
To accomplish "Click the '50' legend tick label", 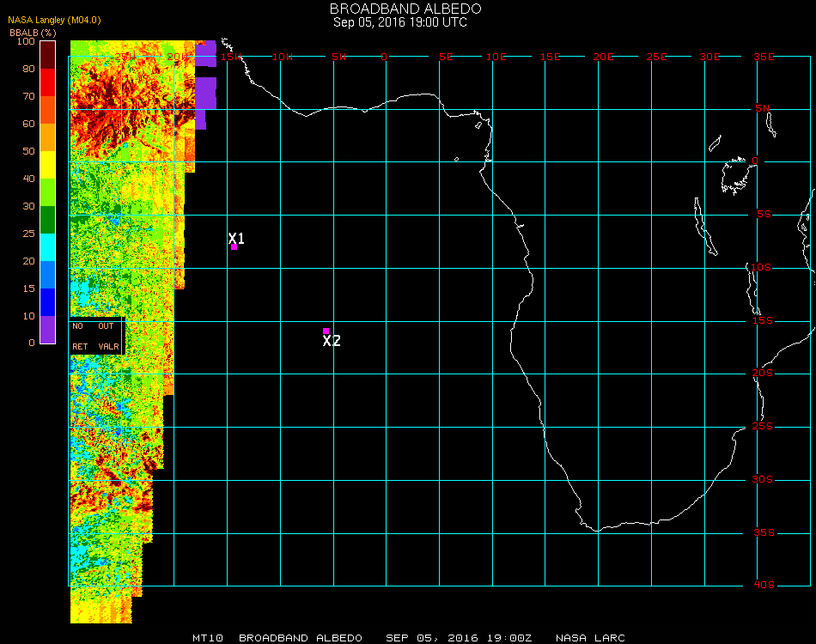I will pos(28,151).
